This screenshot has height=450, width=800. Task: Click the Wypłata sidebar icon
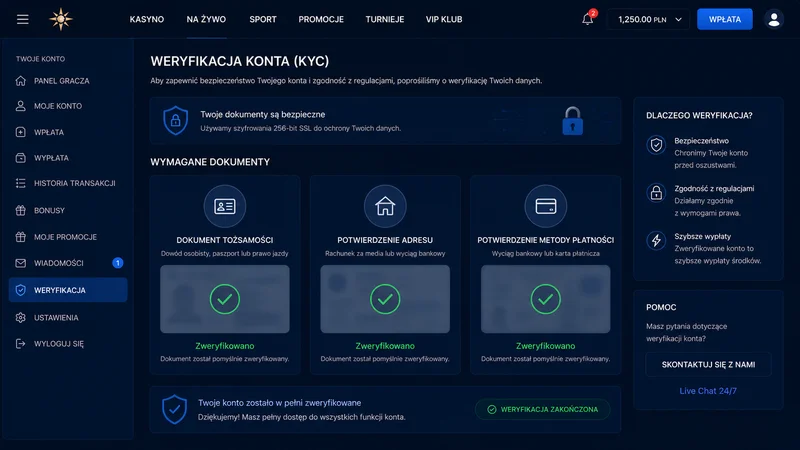tap(20, 158)
